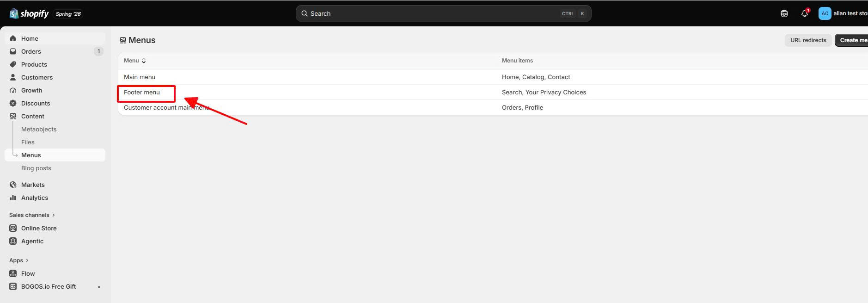Click the Shopify logo
This screenshot has height=303, width=868.
tap(29, 13)
